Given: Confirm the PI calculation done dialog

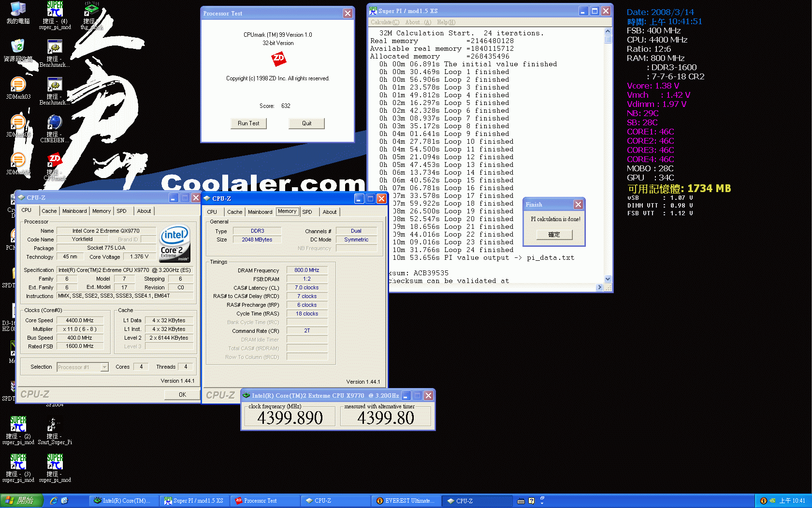Looking at the screenshot, I should [x=554, y=235].
